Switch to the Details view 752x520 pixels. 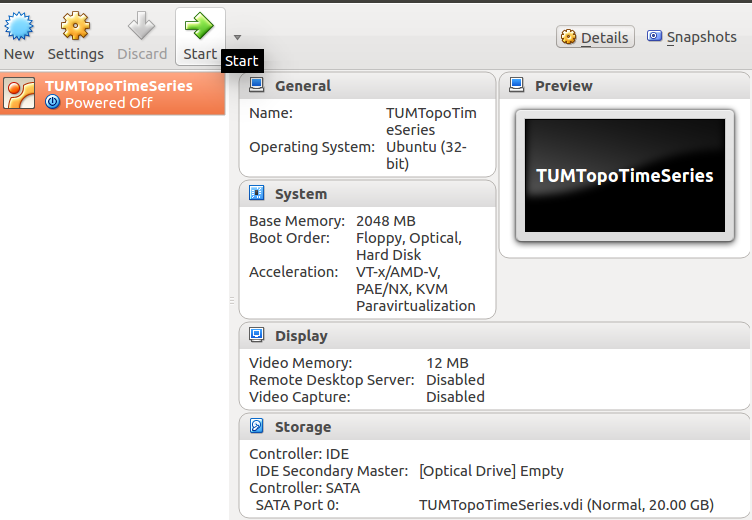coord(595,37)
